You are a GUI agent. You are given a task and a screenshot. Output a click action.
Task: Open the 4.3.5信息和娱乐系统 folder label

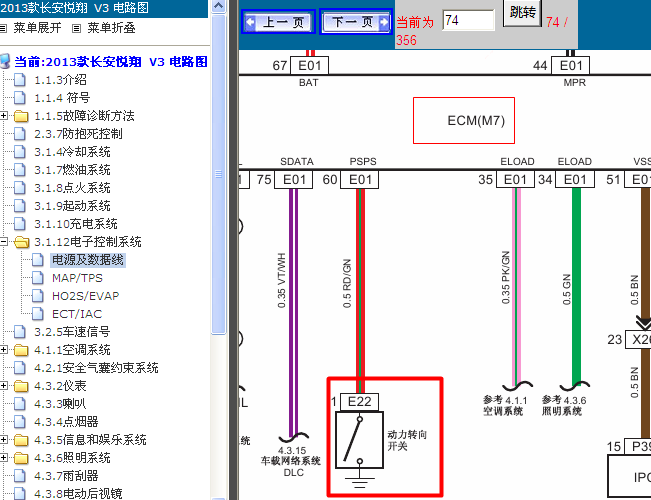pos(90,440)
